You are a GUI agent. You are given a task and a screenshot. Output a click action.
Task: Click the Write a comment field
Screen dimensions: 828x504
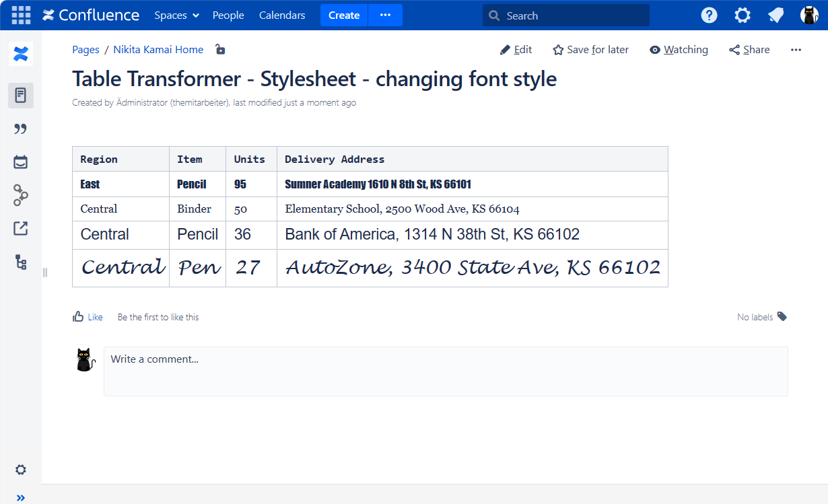tap(445, 371)
